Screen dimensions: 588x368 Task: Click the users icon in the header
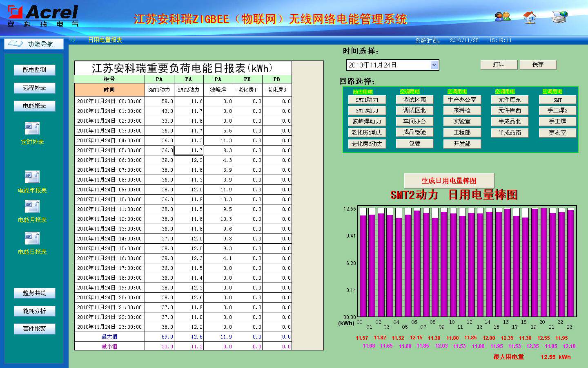[x=503, y=16]
